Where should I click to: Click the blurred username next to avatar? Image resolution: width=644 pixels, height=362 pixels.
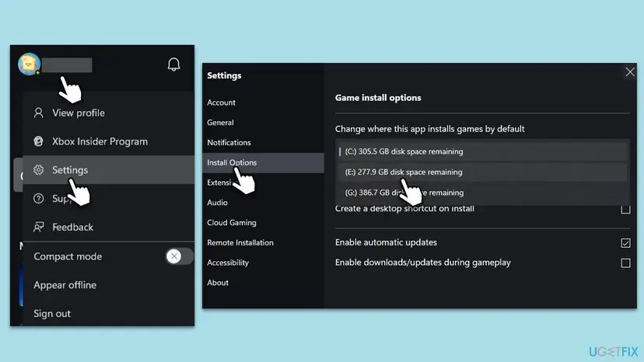[67, 64]
